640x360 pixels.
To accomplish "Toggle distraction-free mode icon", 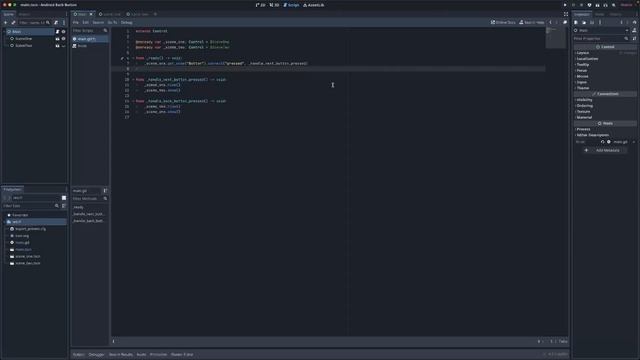I will pyautogui.click(x=566, y=14).
